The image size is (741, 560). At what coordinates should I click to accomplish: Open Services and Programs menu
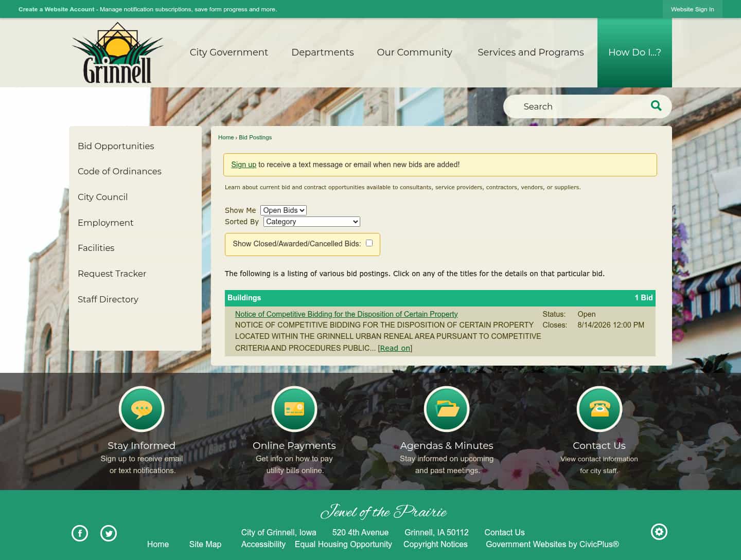(x=531, y=52)
